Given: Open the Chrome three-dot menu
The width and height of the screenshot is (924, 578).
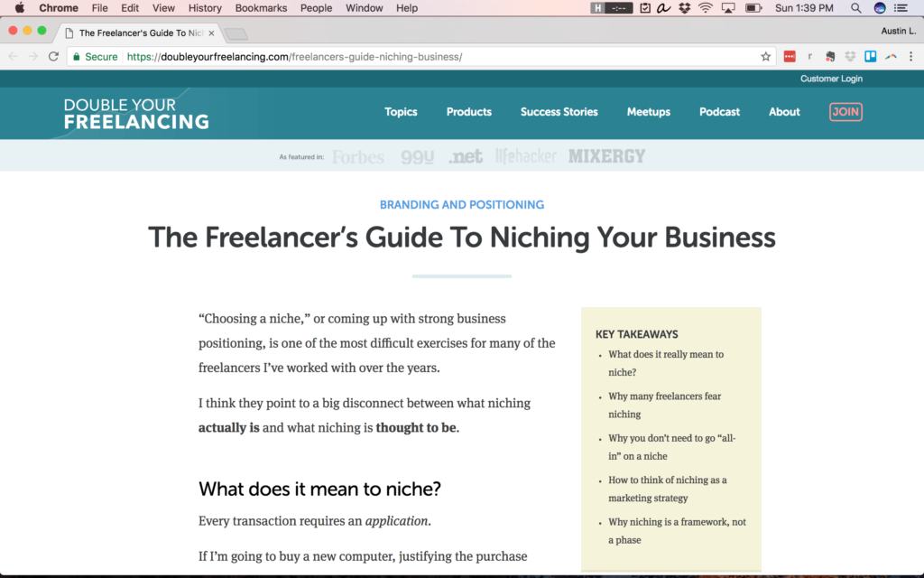Looking at the screenshot, I should point(911,56).
